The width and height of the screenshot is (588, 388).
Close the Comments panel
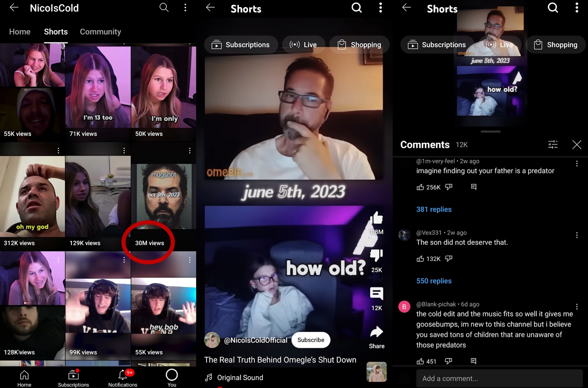(x=577, y=145)
